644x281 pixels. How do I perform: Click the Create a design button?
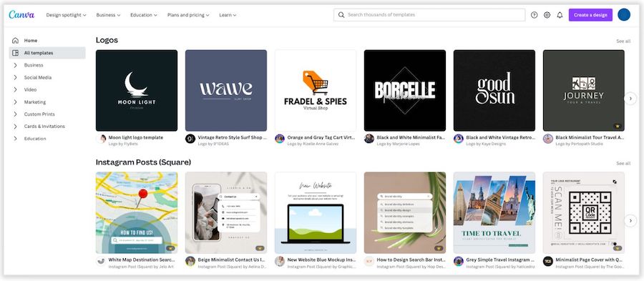coord(590,15)
